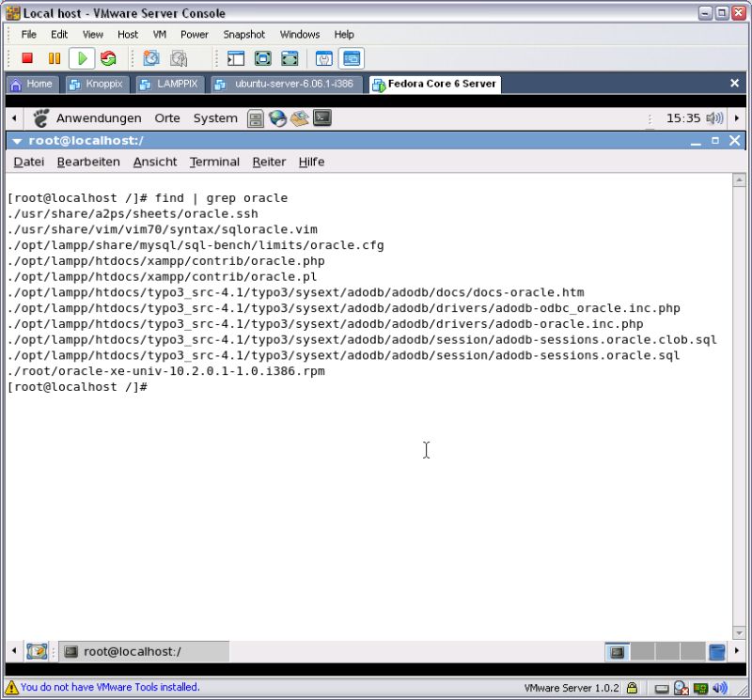Toggle the inventory sidebar view icon

(236, 58)
